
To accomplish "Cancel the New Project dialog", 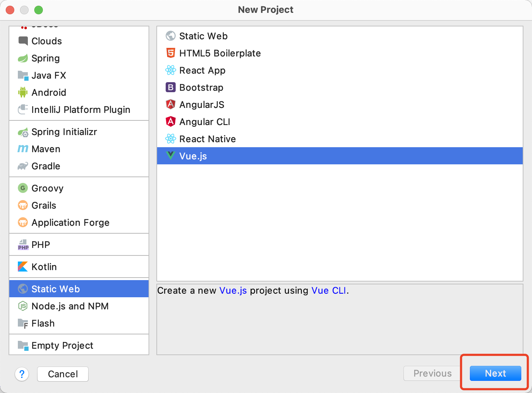I will pyautogui.click(x=63, y=374).
